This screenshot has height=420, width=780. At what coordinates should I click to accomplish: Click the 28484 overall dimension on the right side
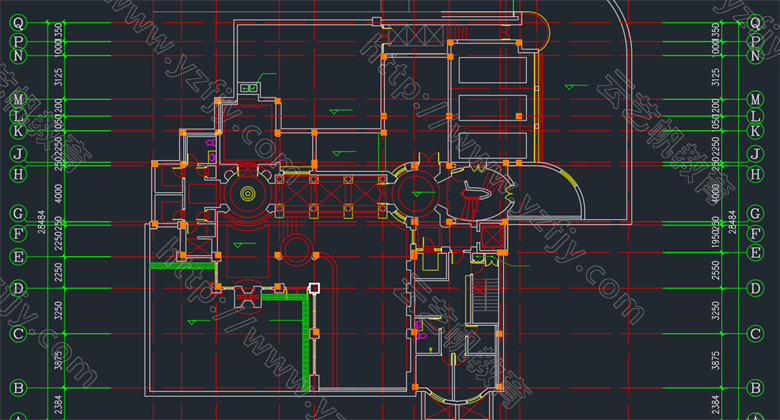[732, 222]
